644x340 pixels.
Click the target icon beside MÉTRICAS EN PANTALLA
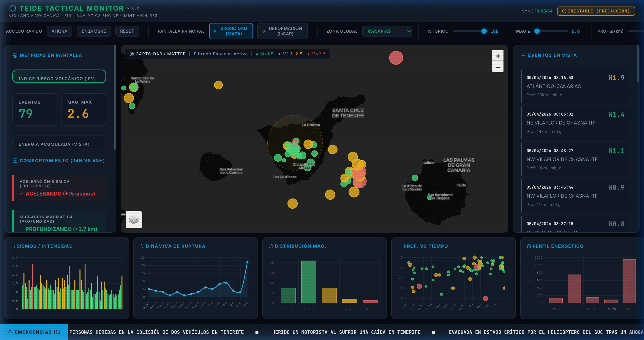click(x=15, y=55)
